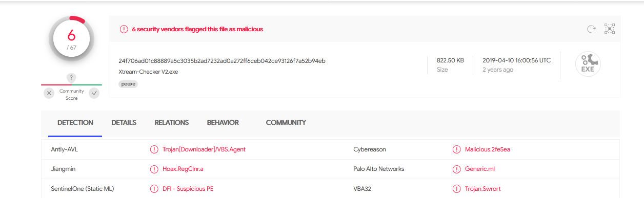Click alert icon next to Malicious.2fe5ea

pyautogui.click(x=456, y=149)
